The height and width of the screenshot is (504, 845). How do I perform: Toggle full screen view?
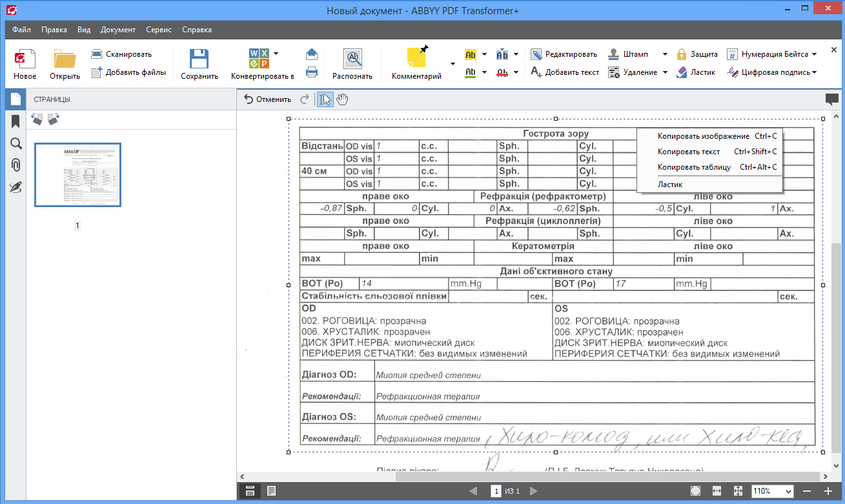pos(695,491)
